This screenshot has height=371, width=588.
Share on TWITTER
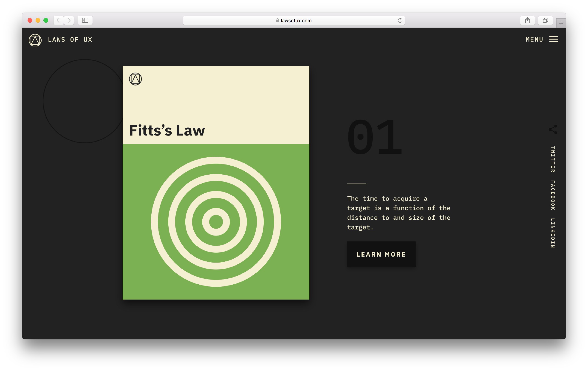point(553,159)
